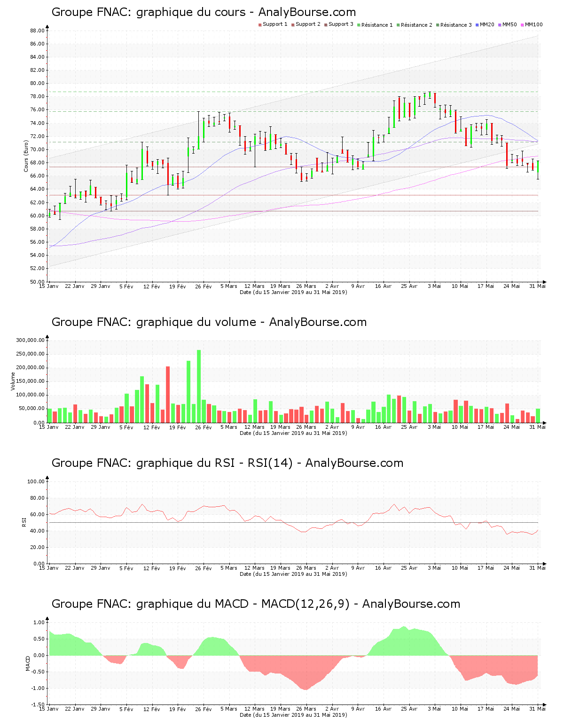The width and height of the screenshot is (564, 728).
Task: Click 50.00 at the price axis bottom
Action: 37,282
